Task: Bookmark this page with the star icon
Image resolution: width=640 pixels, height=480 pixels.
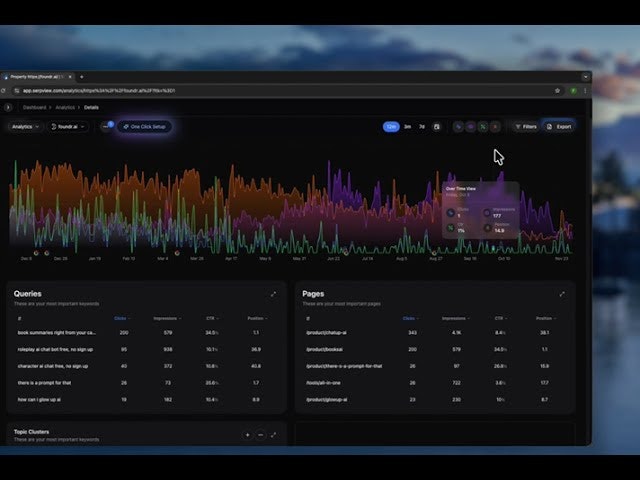Action: click(x=557, y=90)
